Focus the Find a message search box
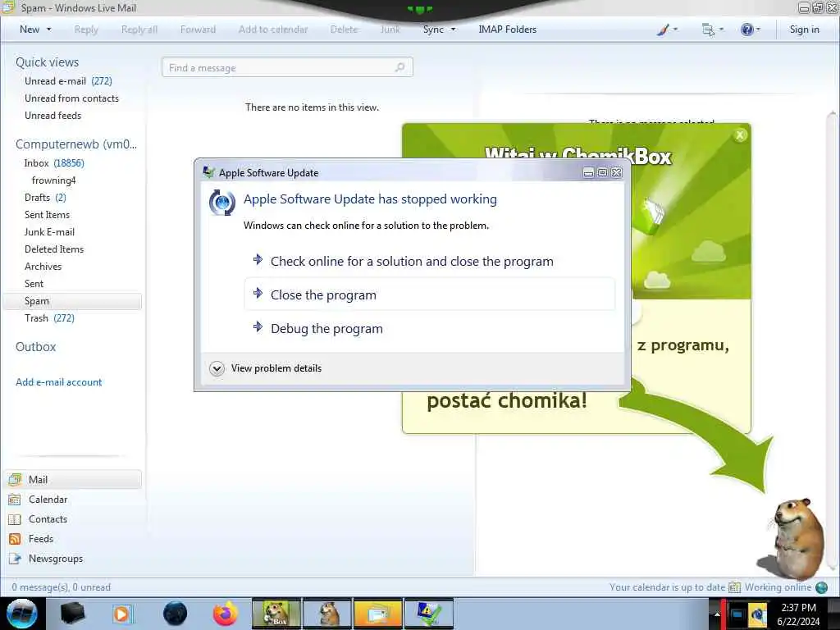This screenshot has height=630, width=840. click(287, 67)
